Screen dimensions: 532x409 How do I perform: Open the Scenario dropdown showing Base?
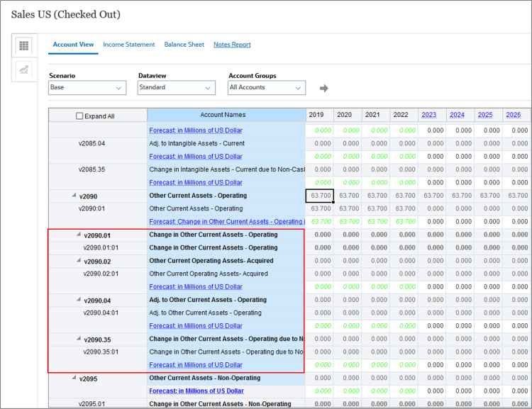click(x=87, y=88)
